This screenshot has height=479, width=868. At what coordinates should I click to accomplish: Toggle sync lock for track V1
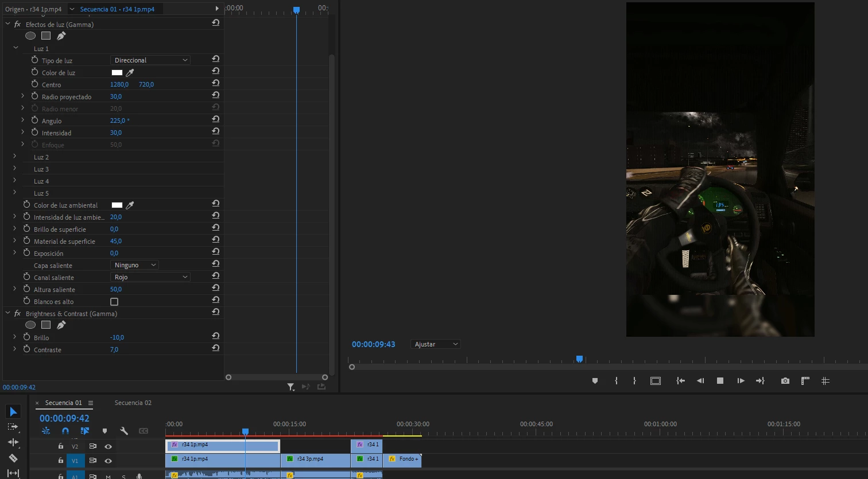pos(92,461)
